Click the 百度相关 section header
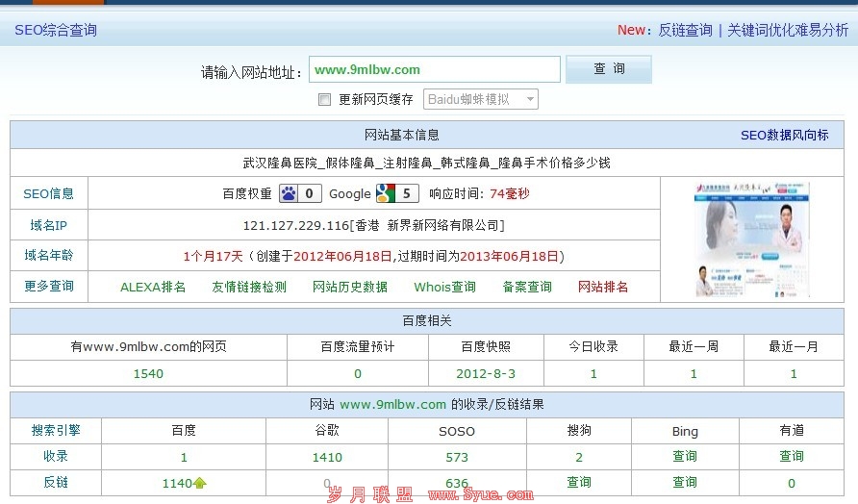This screenshot has width=858, height=504. [x=427, y=320]
